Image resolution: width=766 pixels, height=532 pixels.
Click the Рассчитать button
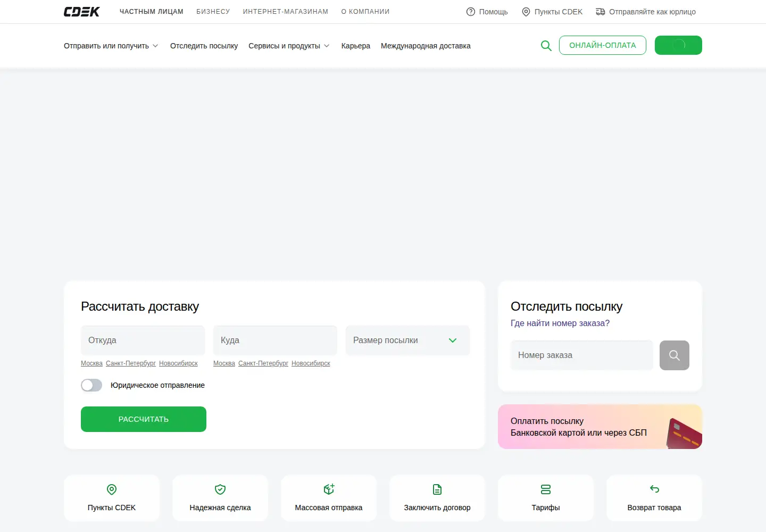(x=144, y=419)
